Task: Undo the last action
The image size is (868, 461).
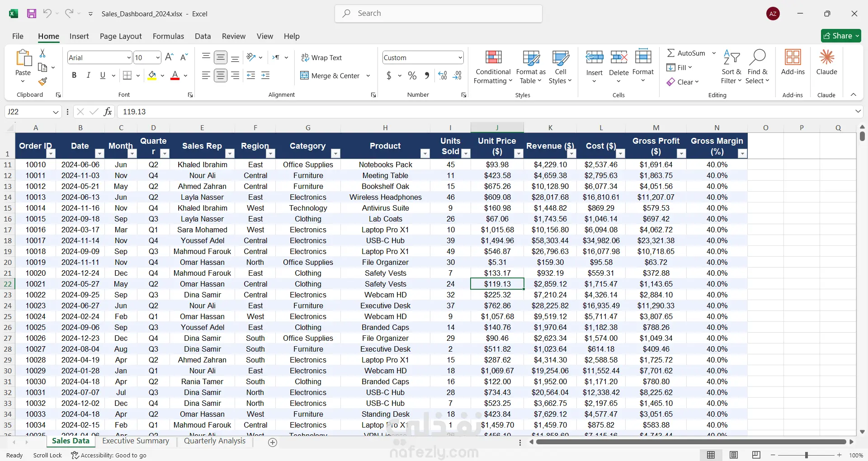Action: point(47,13)
